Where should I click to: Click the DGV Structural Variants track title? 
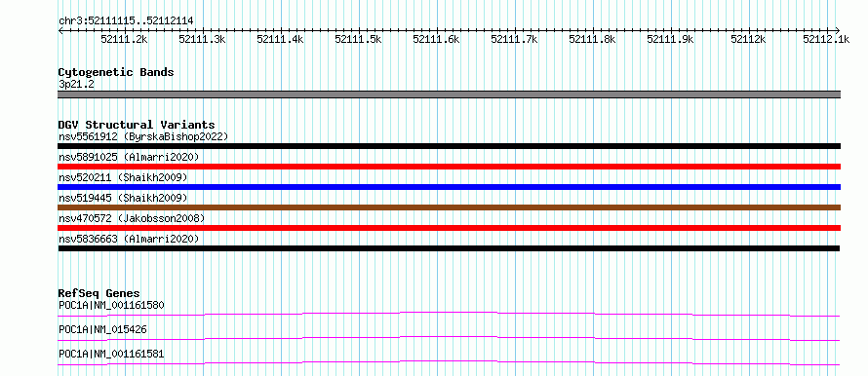tap(137, 125)
